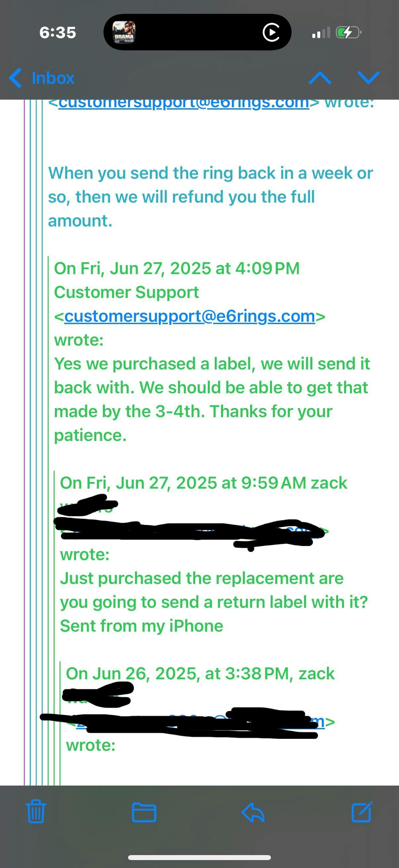Tap the trash icon to delete email
This screenshot has width=399, height=868.
tap(36, 811)
